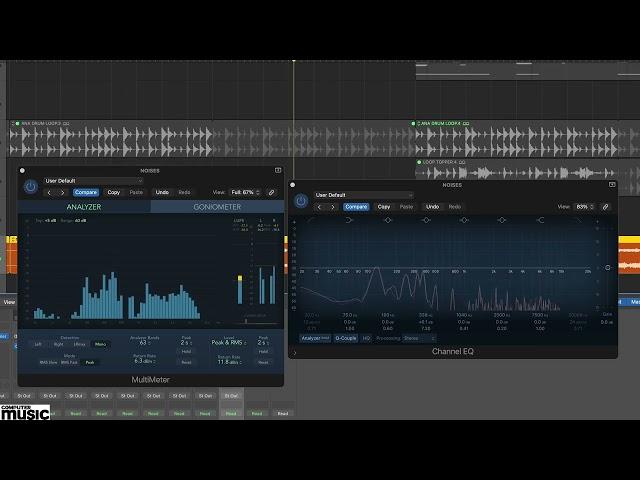Click the Channel EQ window expand icon in title bar
Viewport: 640px width, 480px height.
[612, 184]
